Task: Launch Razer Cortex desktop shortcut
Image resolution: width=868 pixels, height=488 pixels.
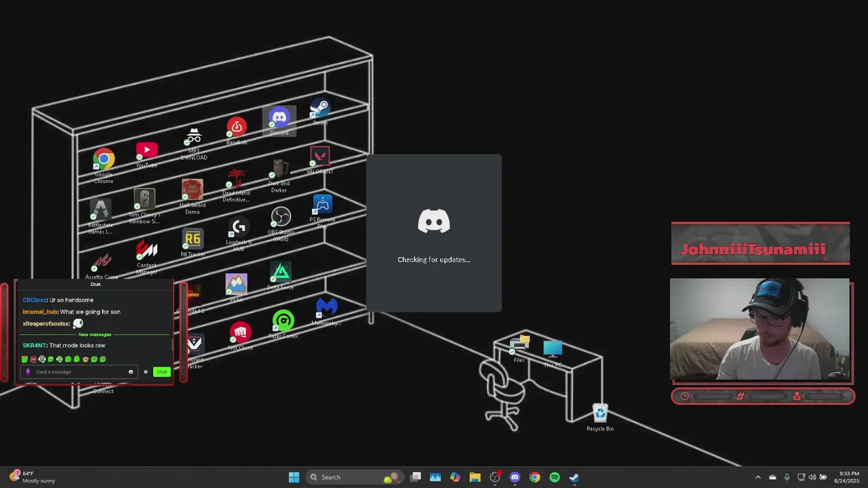Action: [x=283, y=324]
